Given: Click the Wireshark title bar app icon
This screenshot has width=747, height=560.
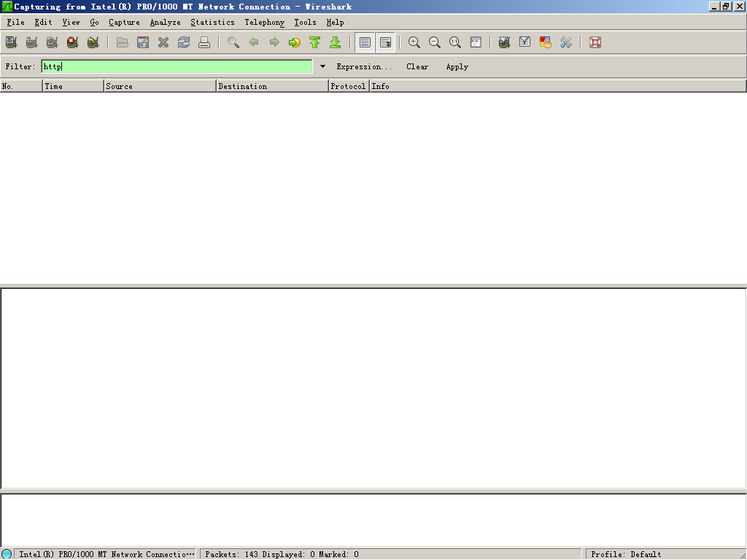Looking at the screenshot, I should [7, 7].
